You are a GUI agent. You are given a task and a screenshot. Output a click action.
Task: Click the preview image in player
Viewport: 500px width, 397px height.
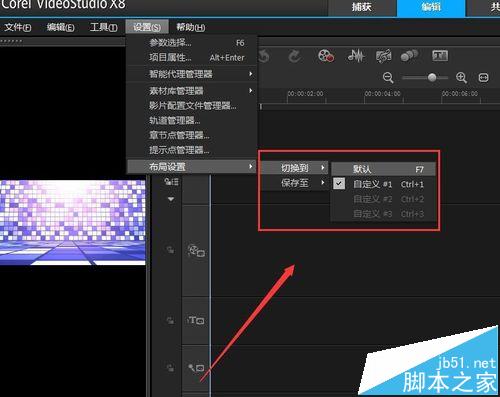pyautogui.click(x=73, y=223)
